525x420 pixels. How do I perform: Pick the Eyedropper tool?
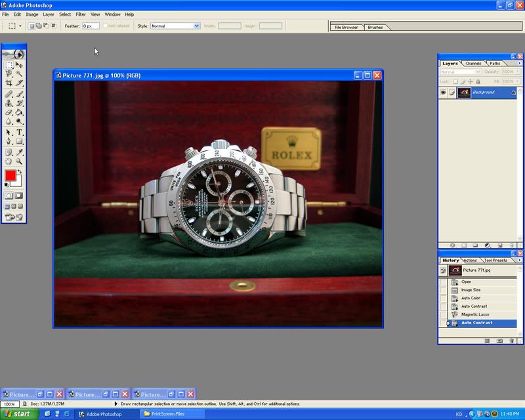point(19,153)
